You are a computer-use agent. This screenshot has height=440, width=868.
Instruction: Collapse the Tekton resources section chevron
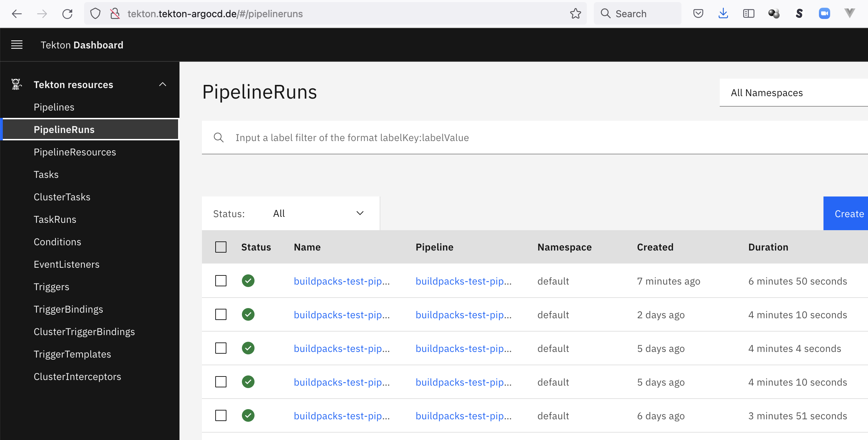click(x=163, y=85)
